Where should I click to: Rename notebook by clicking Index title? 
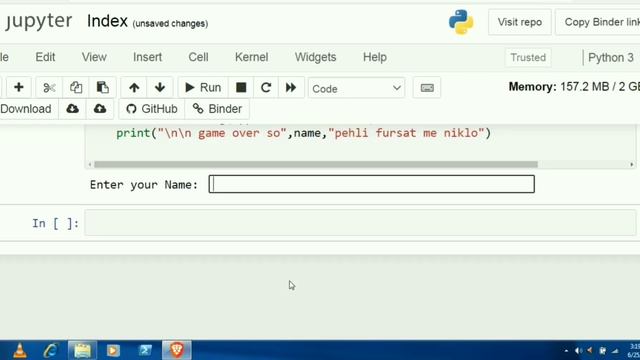[x=107, y=21]
